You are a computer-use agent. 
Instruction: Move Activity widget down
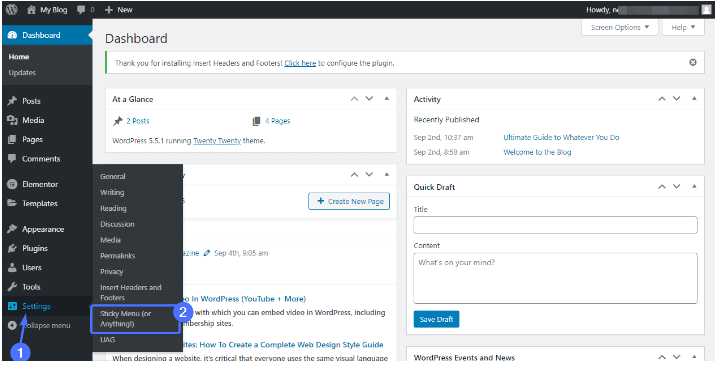[x=676, y=99]
